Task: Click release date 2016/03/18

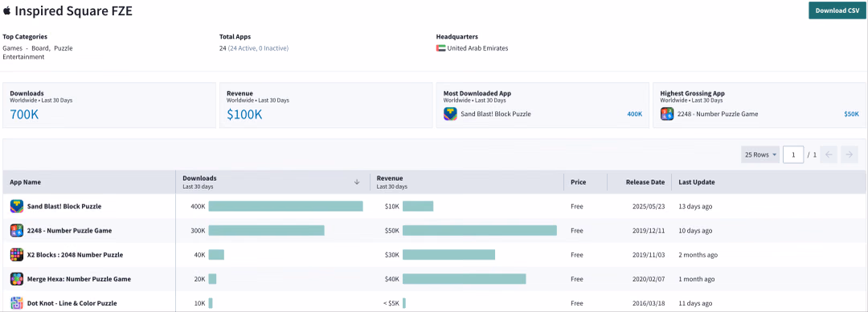Action: point(649,303)
